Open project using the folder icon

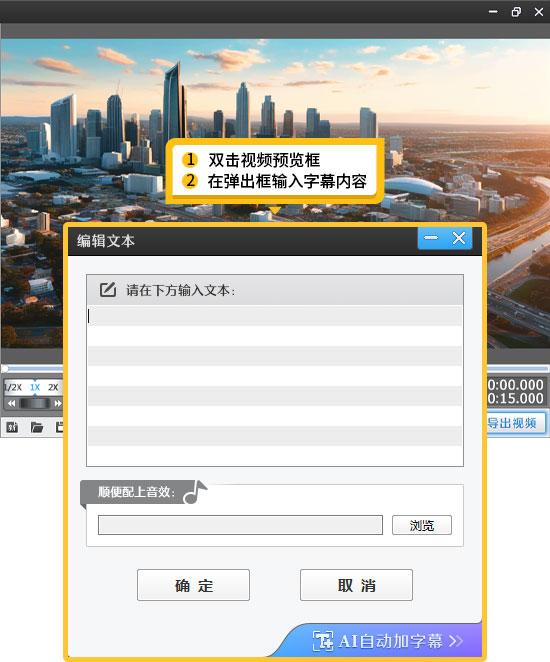pyautogui.click(x=37, y=427)
